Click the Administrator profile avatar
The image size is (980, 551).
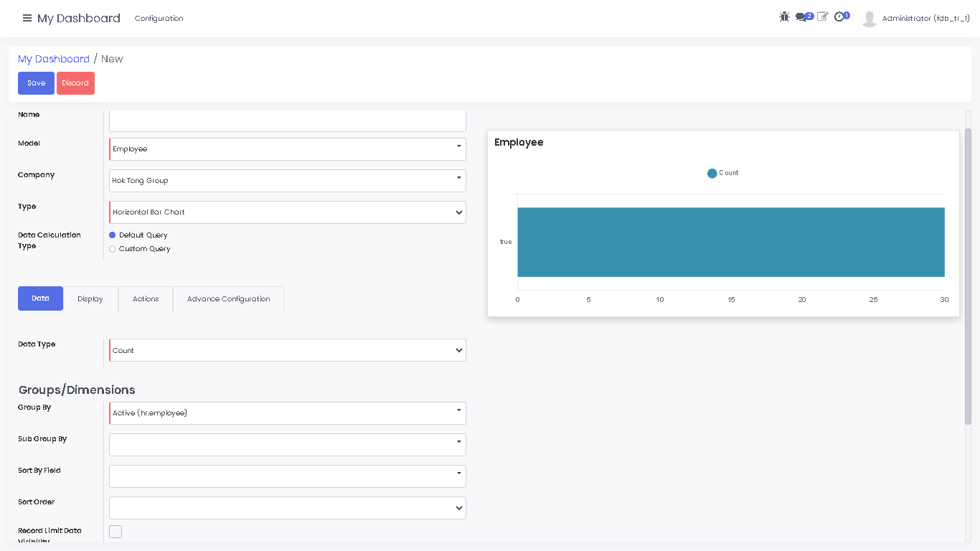[x=869, y=18]
